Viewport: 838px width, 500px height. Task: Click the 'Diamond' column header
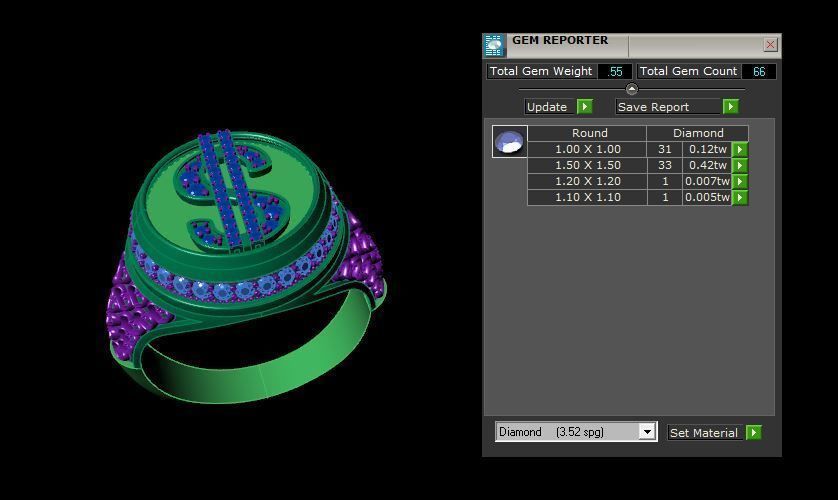coord(697,133)
